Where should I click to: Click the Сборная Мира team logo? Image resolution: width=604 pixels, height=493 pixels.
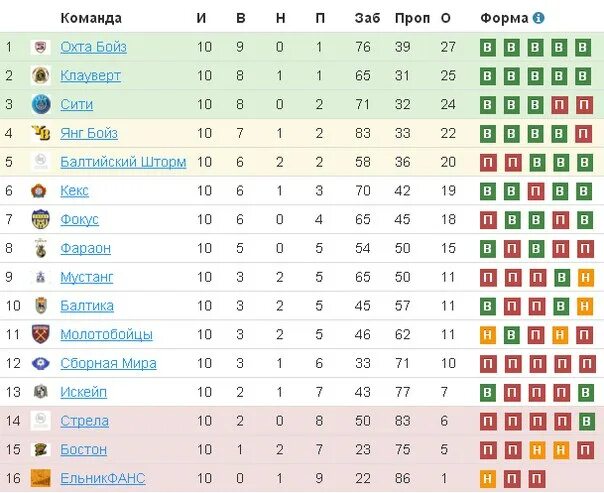[41, 363]
